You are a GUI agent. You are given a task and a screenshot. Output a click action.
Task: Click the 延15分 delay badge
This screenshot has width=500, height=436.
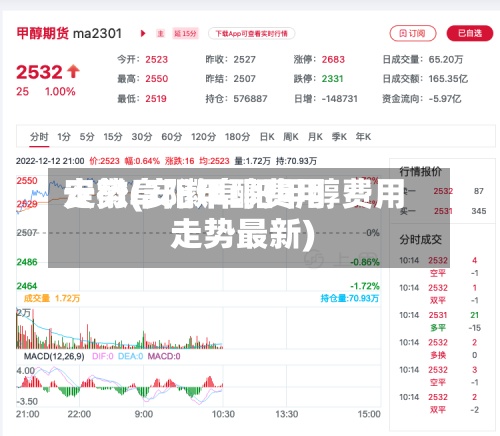(186, 33)
